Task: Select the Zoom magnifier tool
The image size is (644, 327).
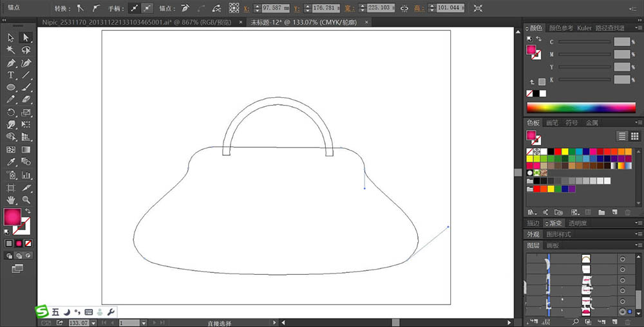Action: pos(26,200)
